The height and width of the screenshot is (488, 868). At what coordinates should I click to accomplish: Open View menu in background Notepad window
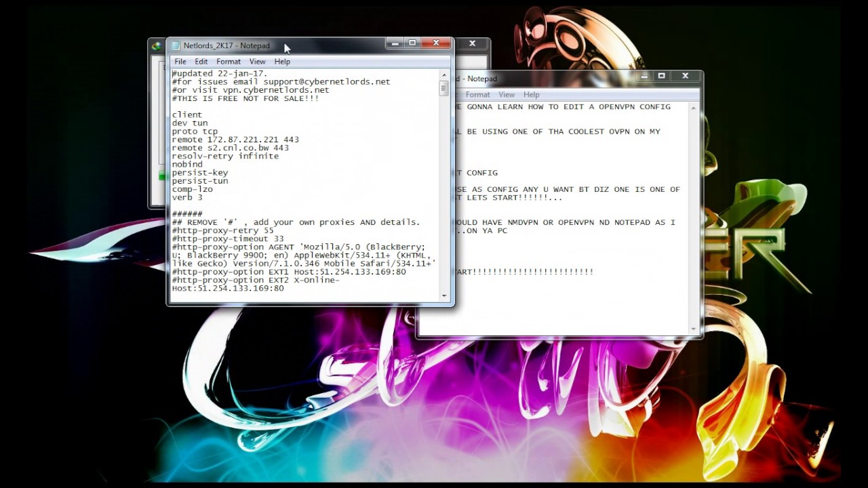(x=507, y=95)
